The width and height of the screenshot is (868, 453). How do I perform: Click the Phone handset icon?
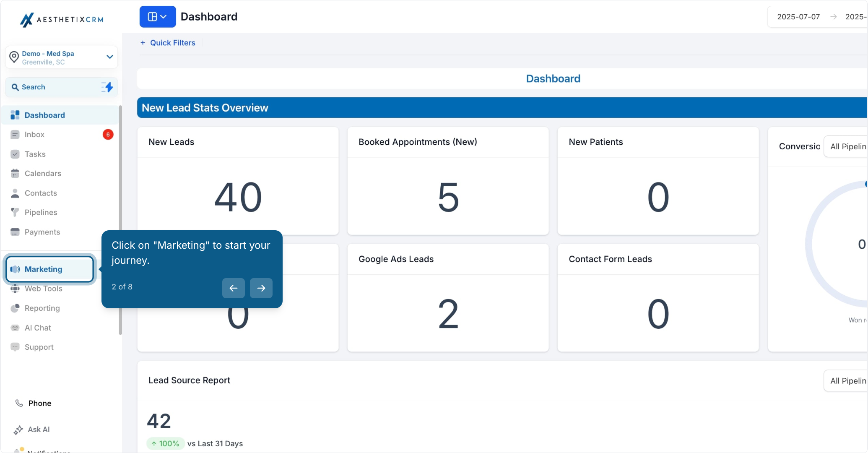click(x=19, y=403)
